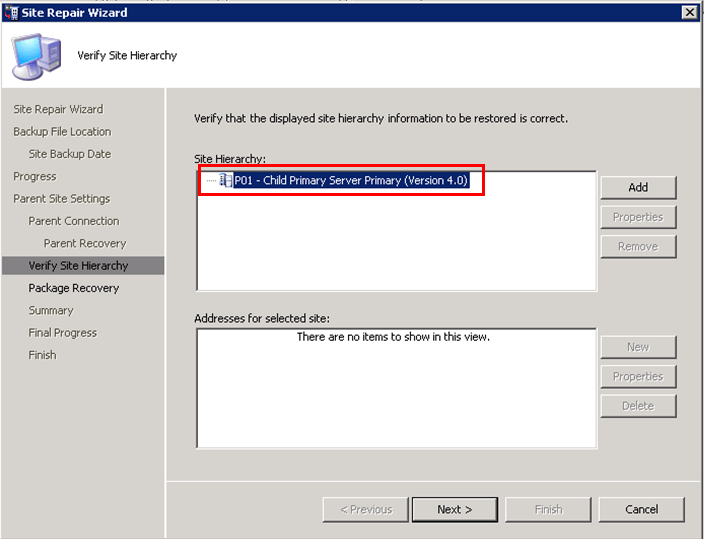Screen dimensions: 704x539
Task: Select Site Backup Date step
Action: (70, 154)
